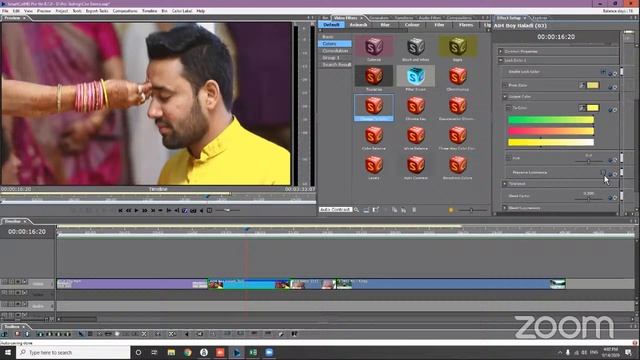Pick To Color with its eyedropper
This screenshot has height=360, width=640.
tap(582, 108)
